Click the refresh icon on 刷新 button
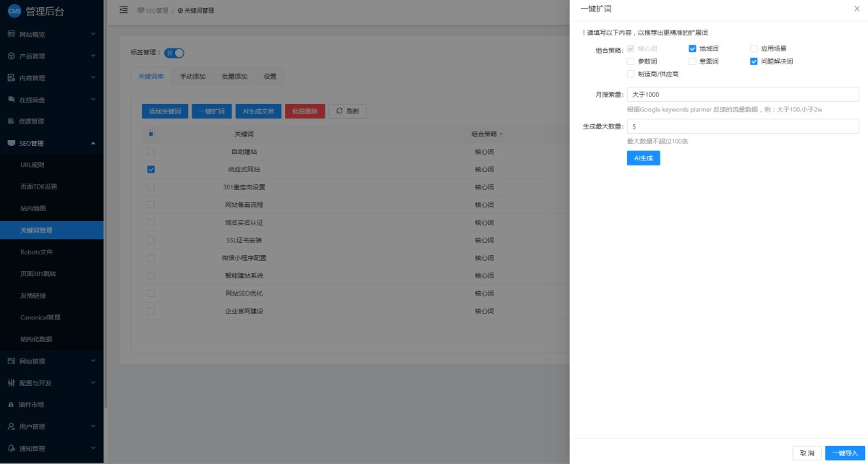The width and height of the screenshot is (868, 464). coord(339,111)
